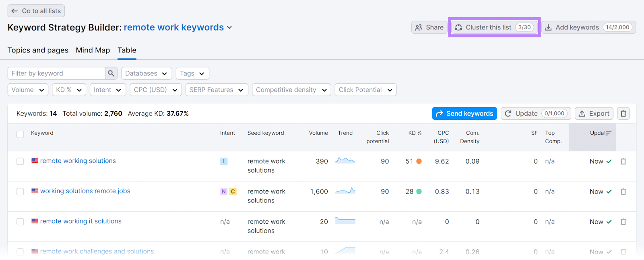Screen dimensions: 644x260
Task: Click the volume value '1,600'
Action: (x=319, y=191)
